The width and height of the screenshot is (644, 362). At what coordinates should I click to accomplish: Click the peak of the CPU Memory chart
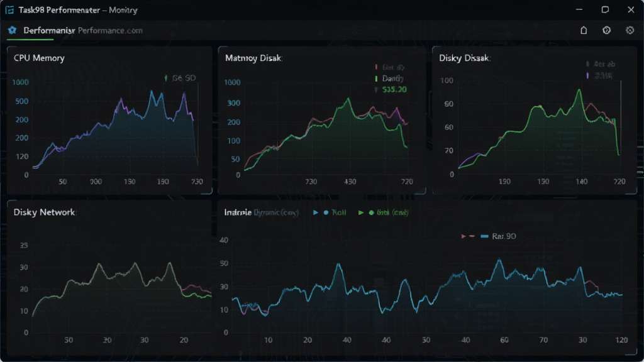tap(152, 91)
